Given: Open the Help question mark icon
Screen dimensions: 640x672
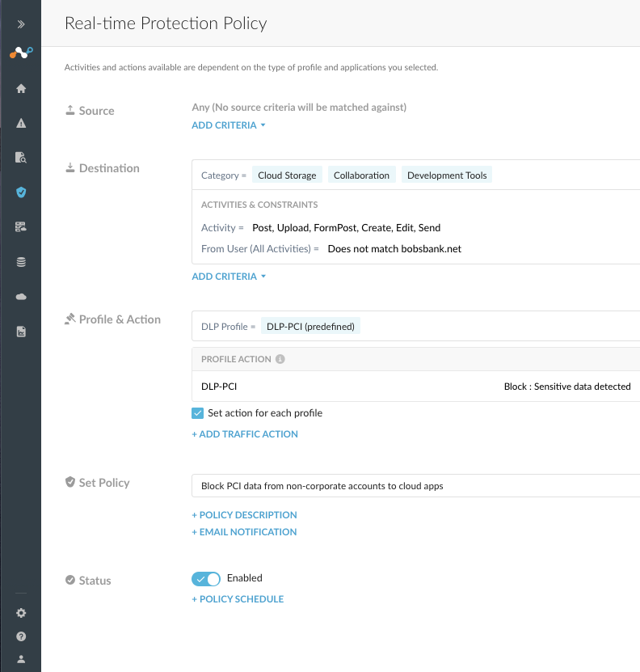Looking at the screenshot, I should (21, 636).
